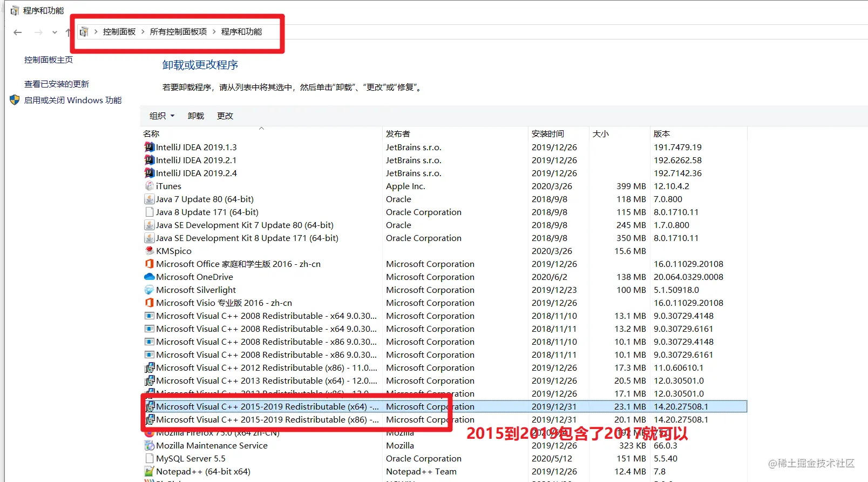Click icon of Visual C++ 2012 Redistributable (x86)
Viewport: 868px width, 482px height.
150,367
